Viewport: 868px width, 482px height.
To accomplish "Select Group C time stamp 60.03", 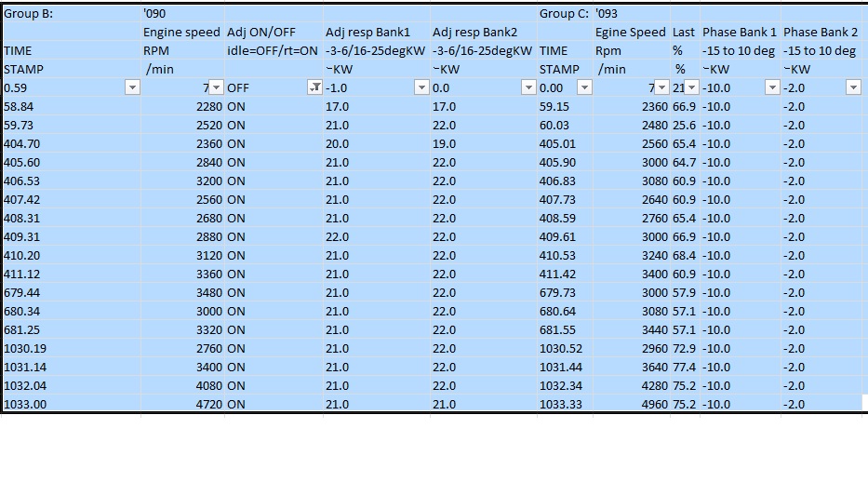I will tap(566, 125).
